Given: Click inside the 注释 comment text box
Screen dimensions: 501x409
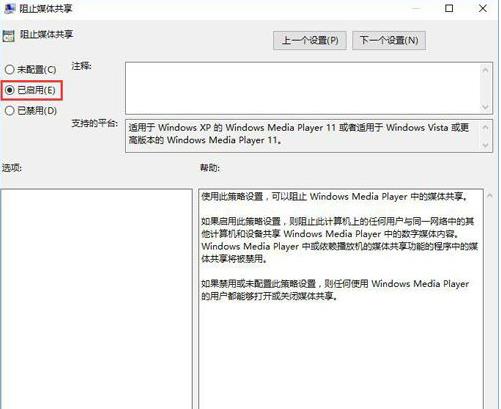Looking at the screenshot, I should coord(302,88).
